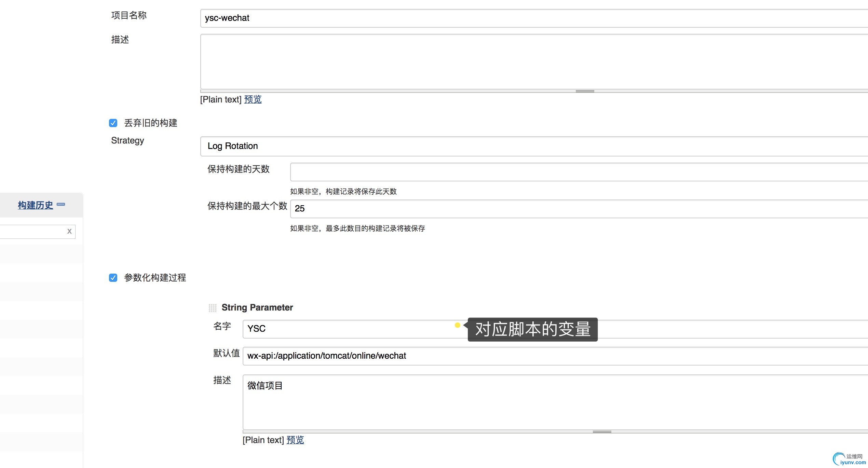
Task: Click the String Parameter heading
Action: tap(257, 307)
